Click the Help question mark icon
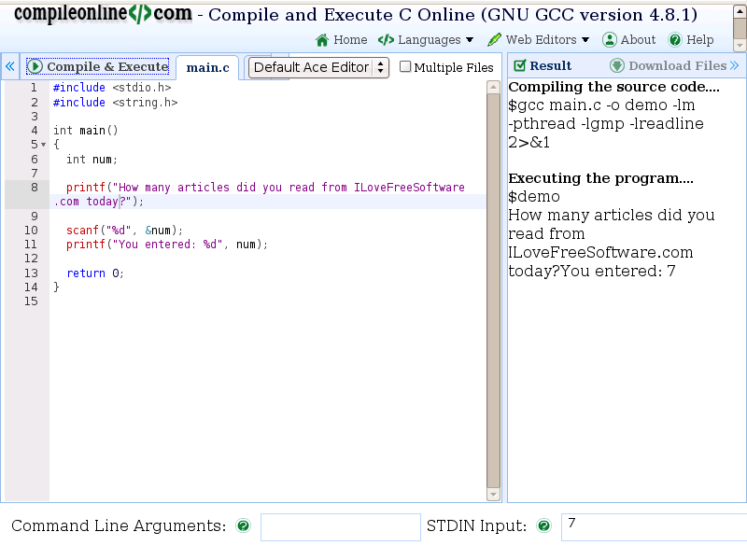Screen dimensions: 747x560 675,40
